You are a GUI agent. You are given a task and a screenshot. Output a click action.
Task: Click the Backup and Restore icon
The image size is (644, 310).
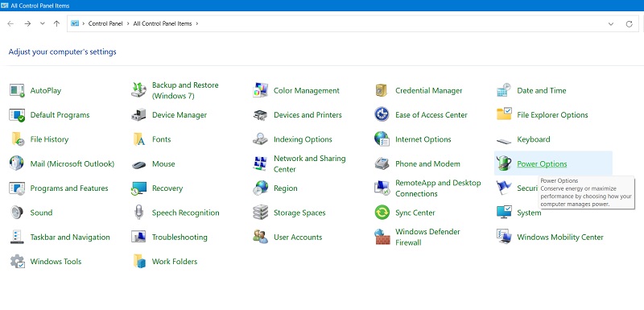pos(138,90)
